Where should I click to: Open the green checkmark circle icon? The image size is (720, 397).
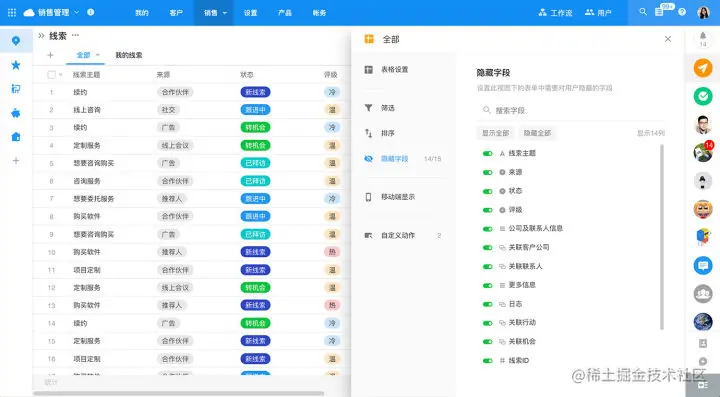(703, 96)
